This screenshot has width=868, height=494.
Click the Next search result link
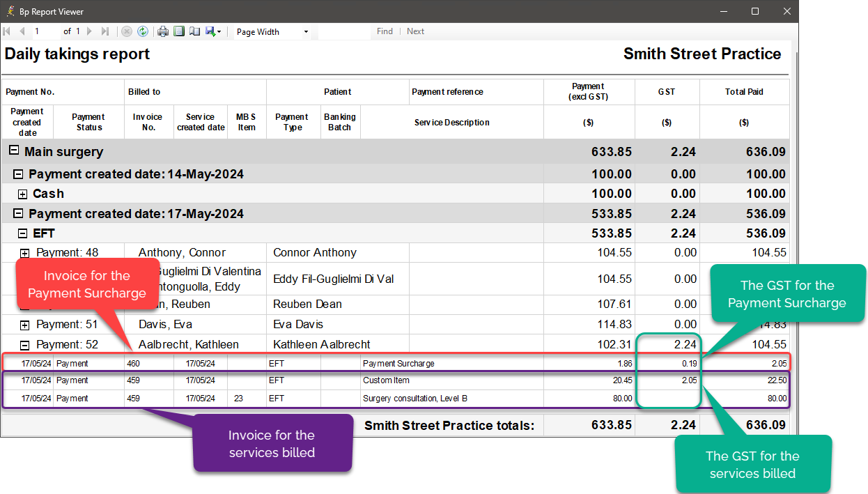pyautogui.click(x=415, y=31)
